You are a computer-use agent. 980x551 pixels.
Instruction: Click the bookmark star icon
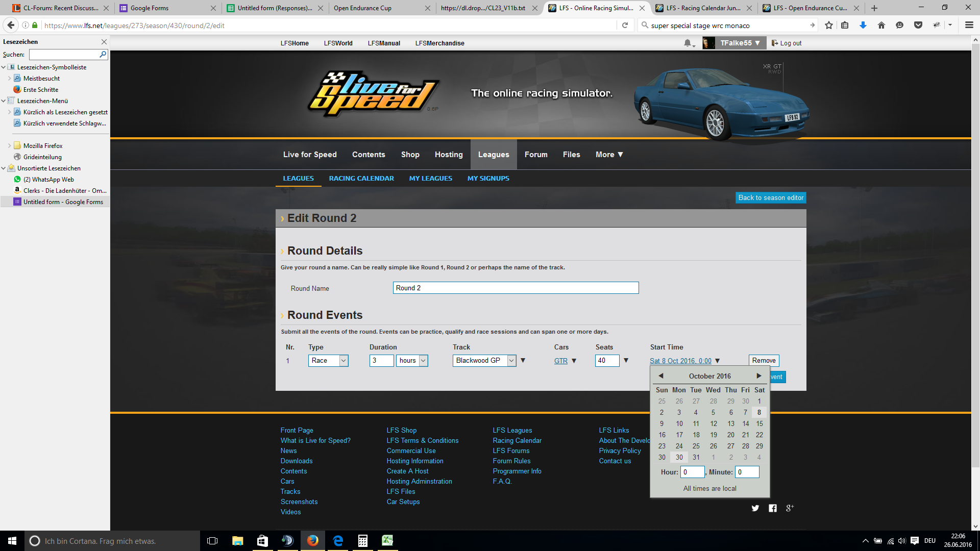tap(829, 26)
